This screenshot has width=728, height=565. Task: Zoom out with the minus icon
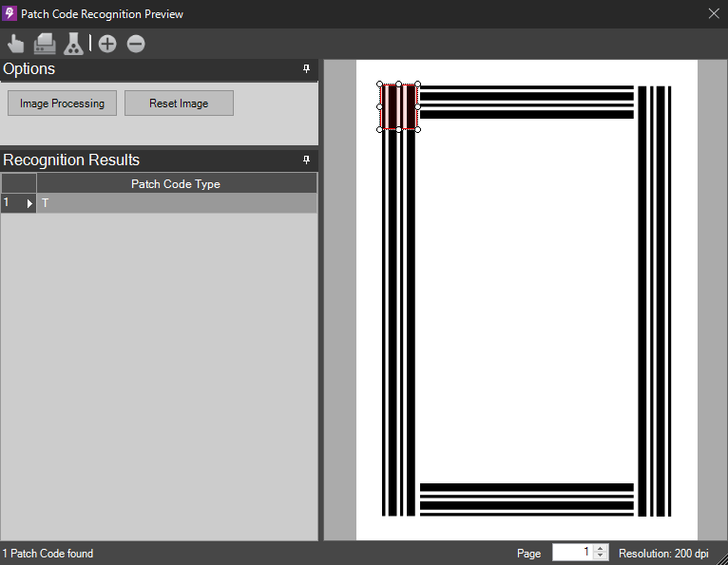click(x=136, y=44)
